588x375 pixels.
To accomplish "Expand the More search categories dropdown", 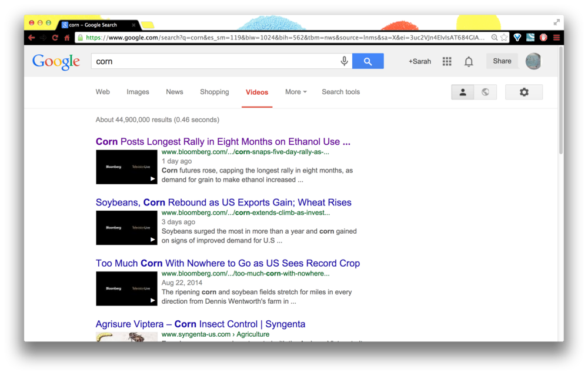I will [x=296, y=92].
